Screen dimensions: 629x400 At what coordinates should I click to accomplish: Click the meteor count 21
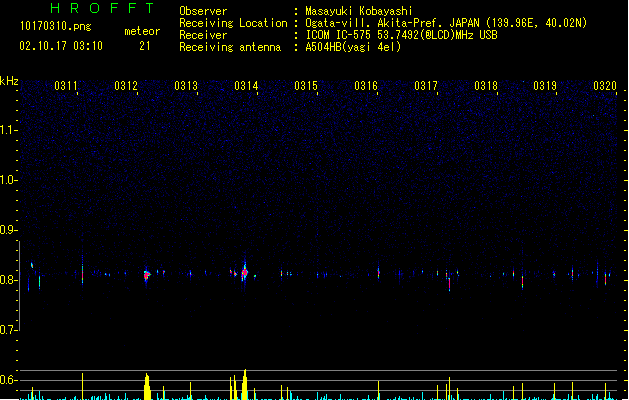click(x=145, y=46)
